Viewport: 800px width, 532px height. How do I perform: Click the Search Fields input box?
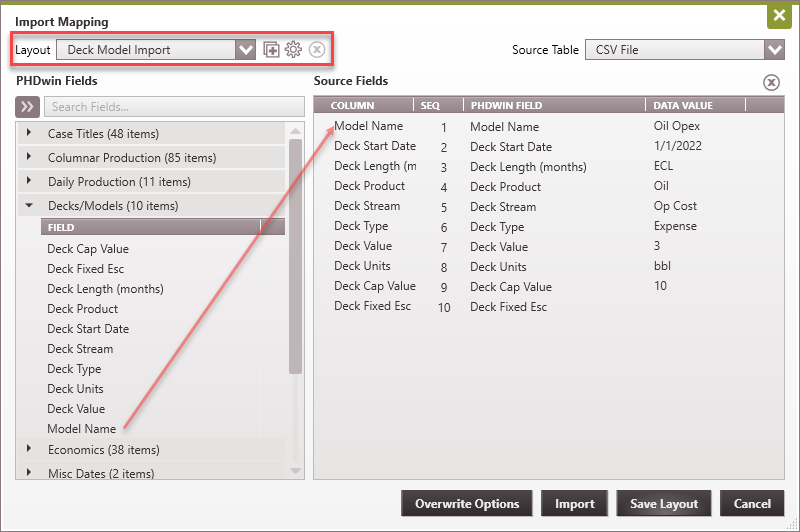(x=174, y=107)
